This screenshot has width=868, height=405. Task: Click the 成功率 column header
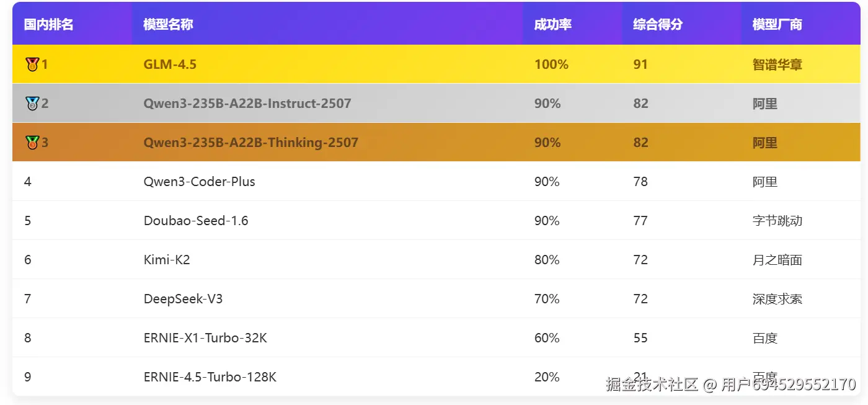(x=552, y=24)
